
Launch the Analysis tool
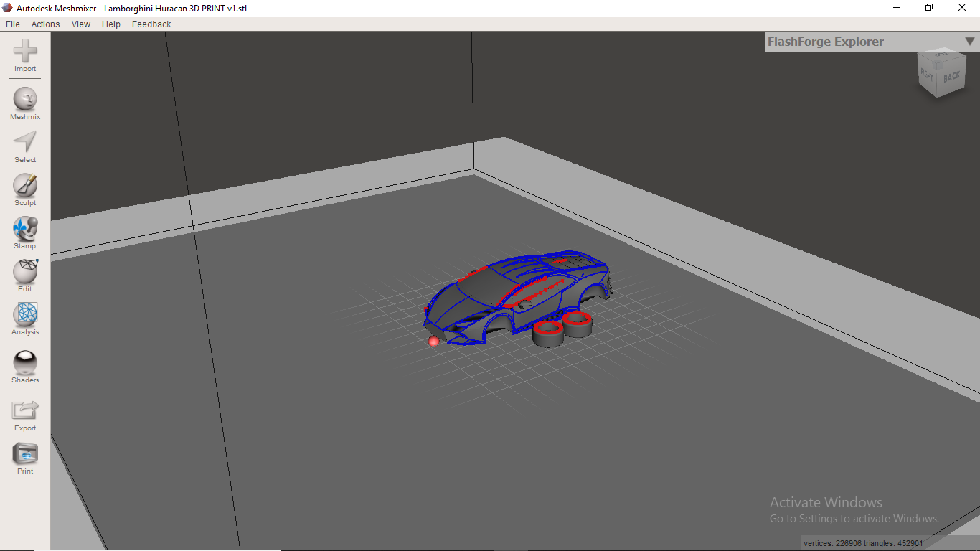[x=25, y=314]
